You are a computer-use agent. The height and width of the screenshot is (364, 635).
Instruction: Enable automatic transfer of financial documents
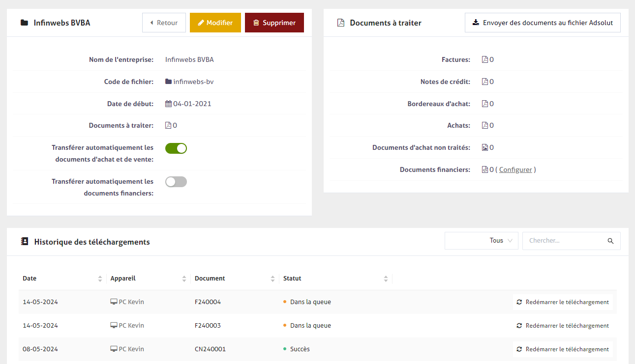(x=176, y=182)
